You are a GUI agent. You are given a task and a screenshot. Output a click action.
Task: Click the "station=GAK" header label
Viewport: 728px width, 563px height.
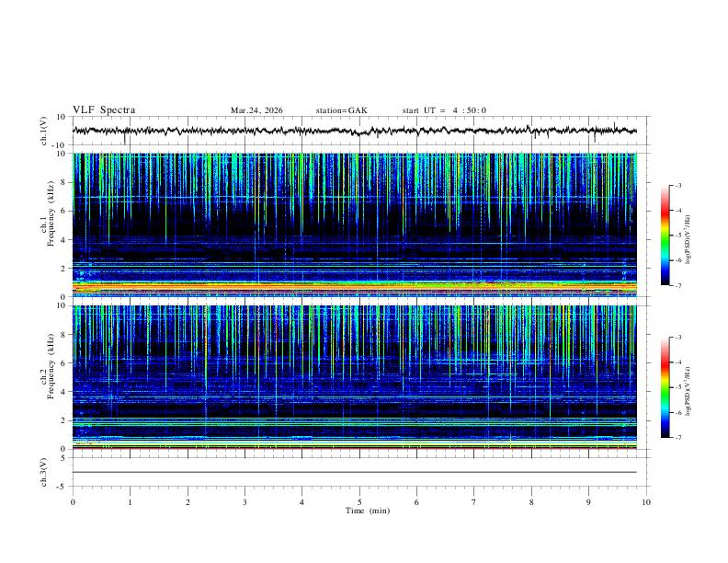tap(341, 110)
